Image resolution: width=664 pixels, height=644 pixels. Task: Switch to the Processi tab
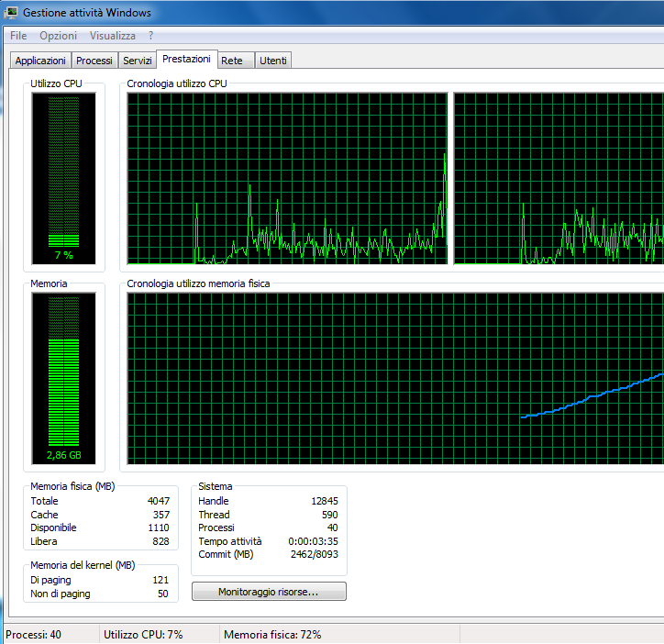click(x=94, y=61)
